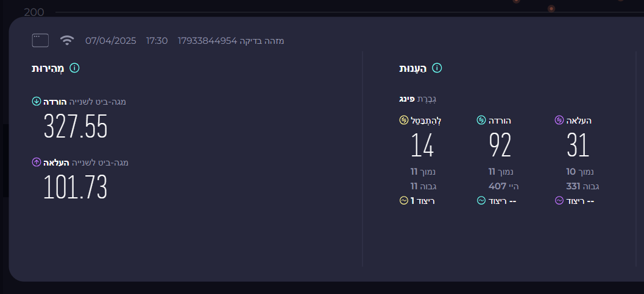The height and width of the screenshot is (294, 644).
Task: Open info icon next to הענות heading
Action: [437, 68]
